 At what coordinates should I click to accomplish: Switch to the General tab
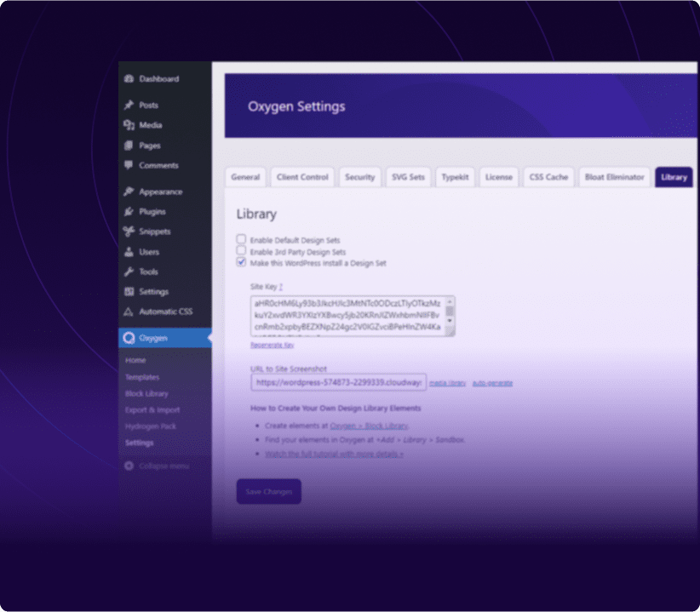[x=245, y=177]
